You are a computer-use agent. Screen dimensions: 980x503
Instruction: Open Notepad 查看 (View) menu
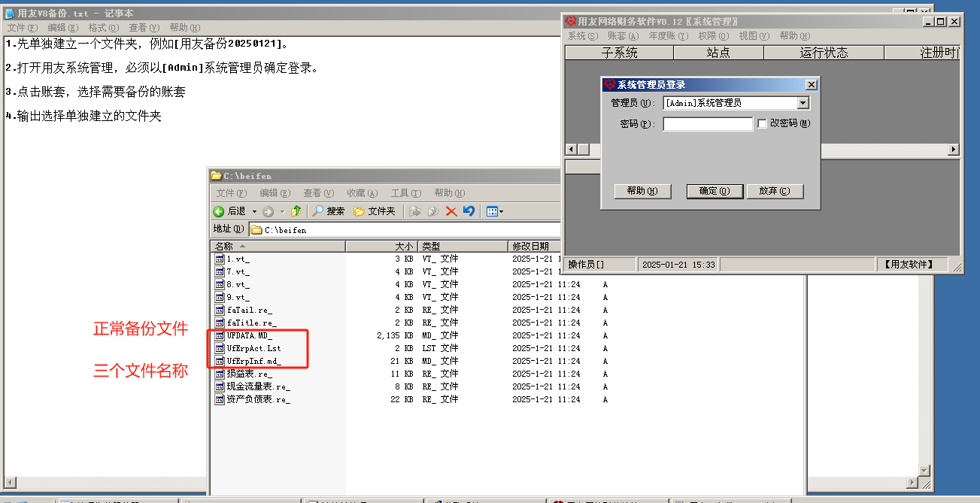[x=144, y=28]
